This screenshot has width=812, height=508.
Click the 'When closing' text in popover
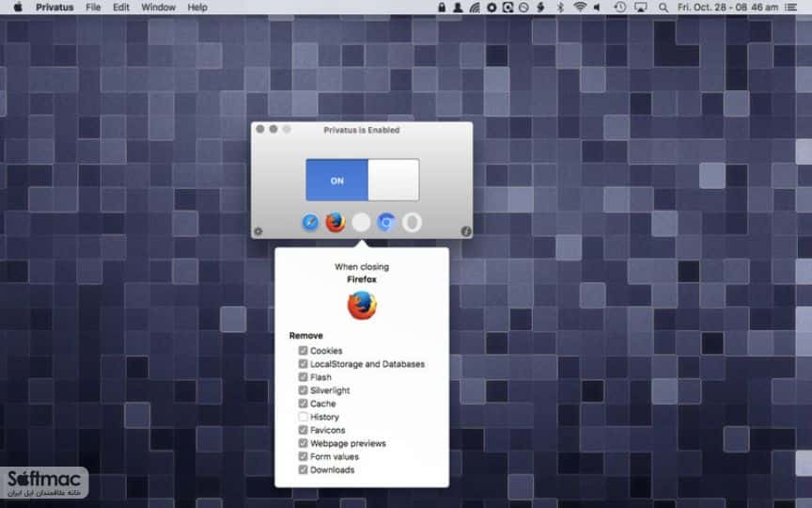[x=362, y=266]
